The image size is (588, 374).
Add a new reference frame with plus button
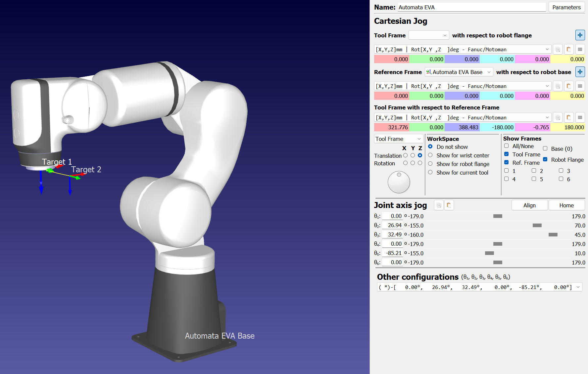(x=580, y=72)
